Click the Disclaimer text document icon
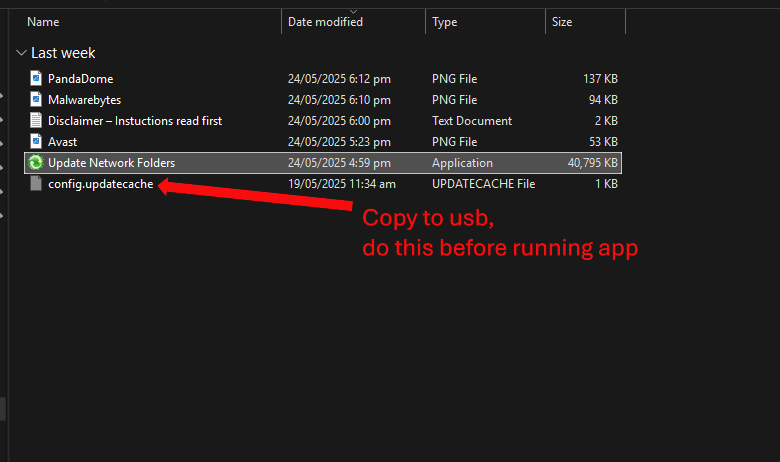Viewport: 780px width, 462px height. 36,120
